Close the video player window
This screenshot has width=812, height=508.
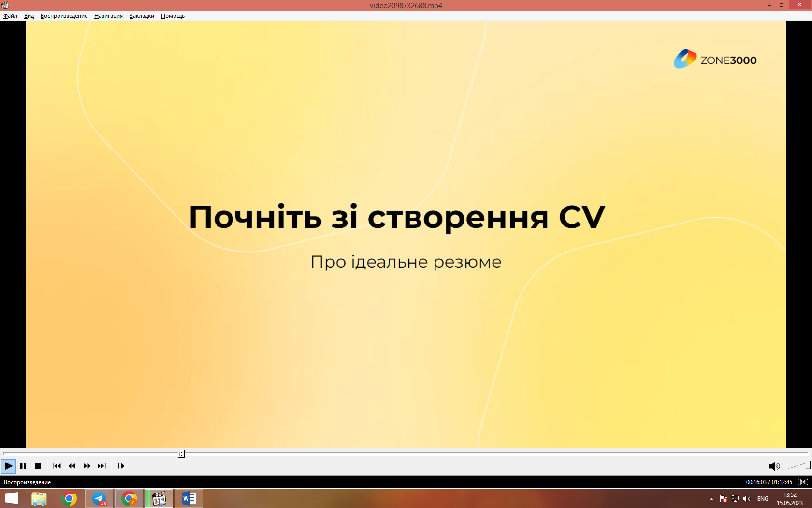[x=800, y=5]
